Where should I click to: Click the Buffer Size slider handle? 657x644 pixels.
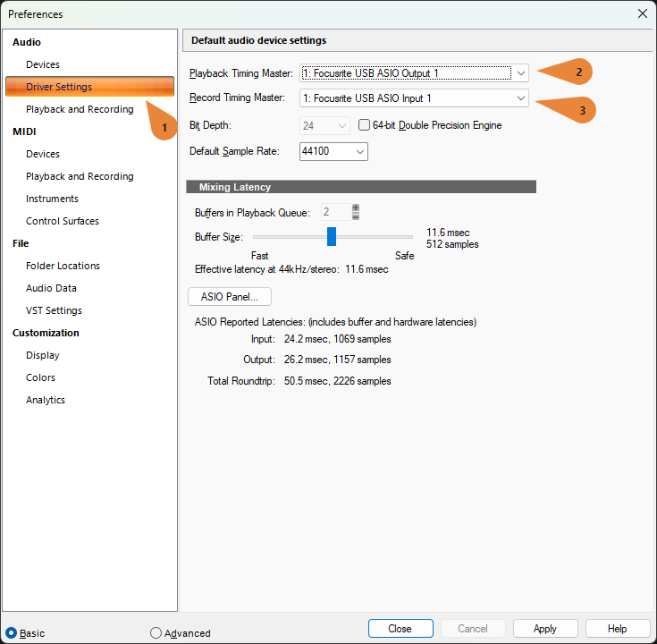pos(332,236)
